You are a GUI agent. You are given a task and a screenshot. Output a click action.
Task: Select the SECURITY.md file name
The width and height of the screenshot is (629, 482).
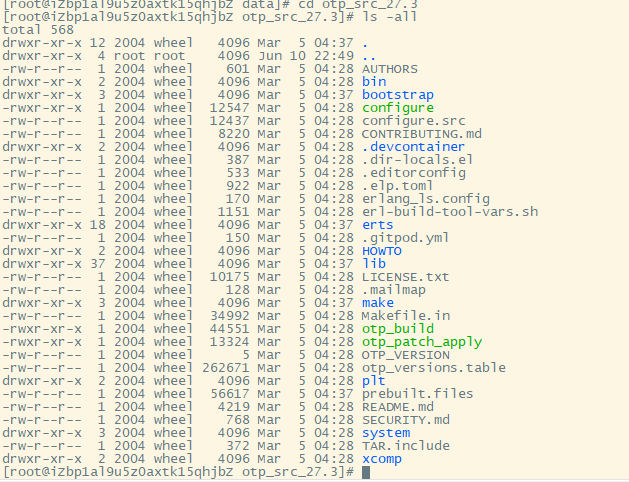click(406, 420)
